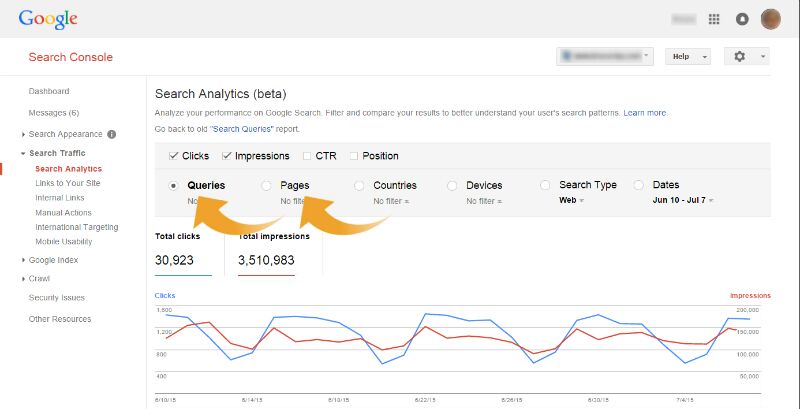800x409 pixels.
Task: Select the Devices radio button
Action: click(x=452, y=186)
